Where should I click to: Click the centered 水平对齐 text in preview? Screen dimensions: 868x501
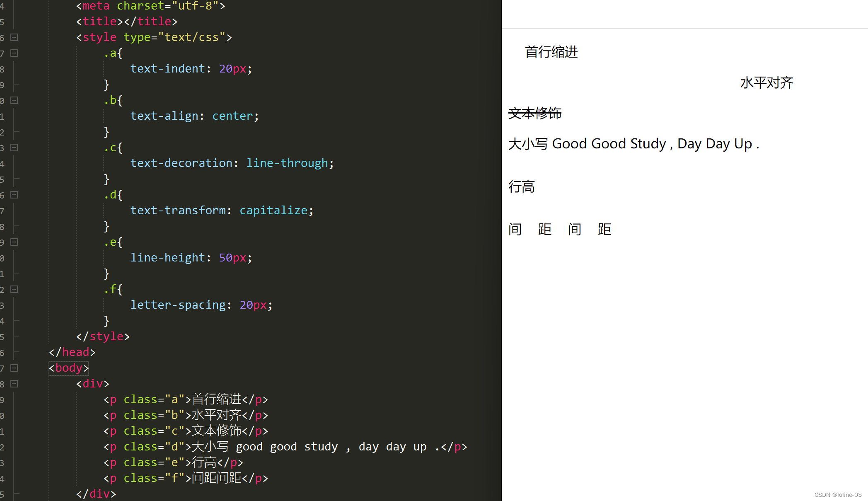coord(767,83)
